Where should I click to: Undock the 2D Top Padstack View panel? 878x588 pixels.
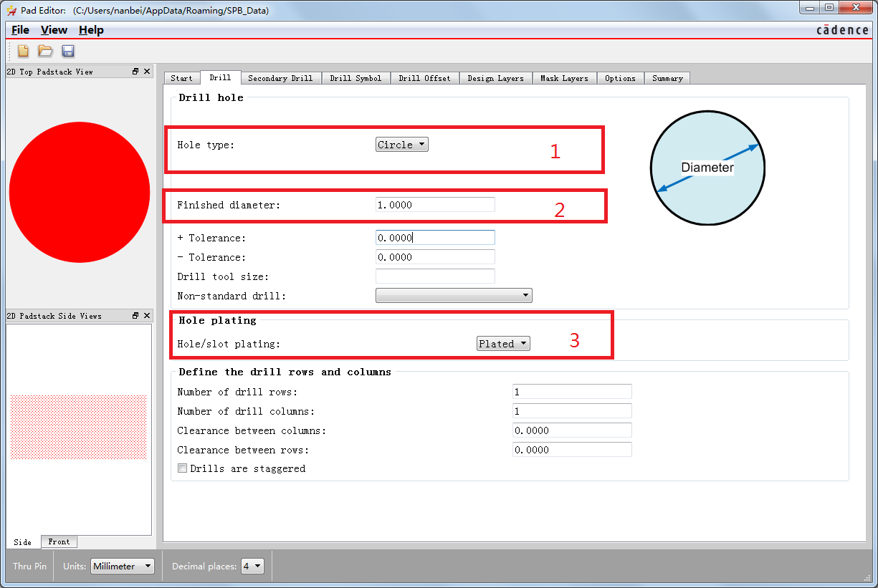pyautogui.click(x=135, y=72)
